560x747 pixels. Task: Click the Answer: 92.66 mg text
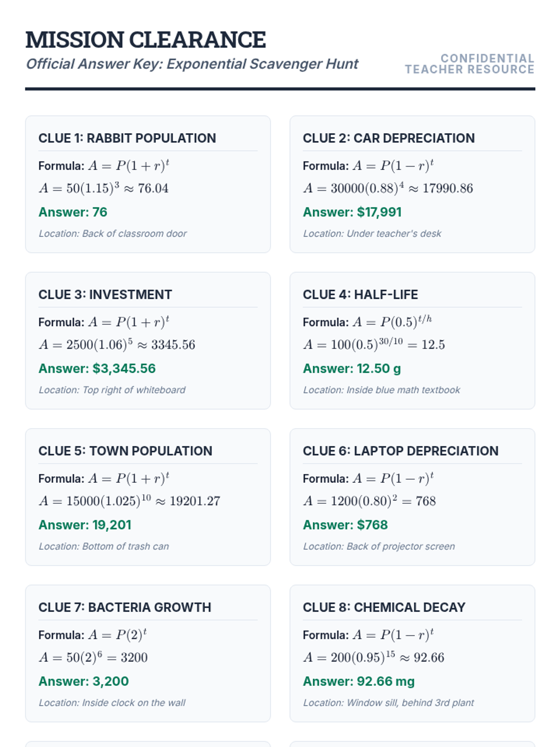click(358, 681)
